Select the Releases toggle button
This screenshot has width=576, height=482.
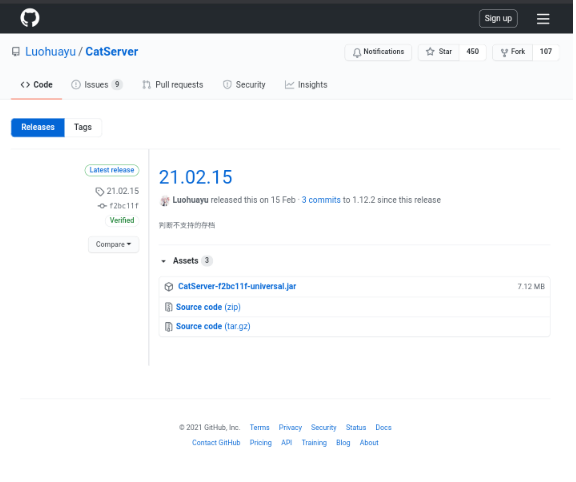coord(38,127)
